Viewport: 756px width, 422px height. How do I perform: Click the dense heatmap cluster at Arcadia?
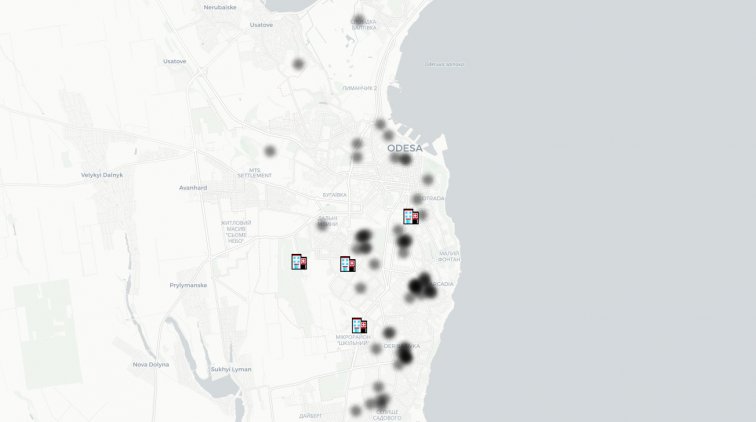pyautogui.click(x=420, y=288)
